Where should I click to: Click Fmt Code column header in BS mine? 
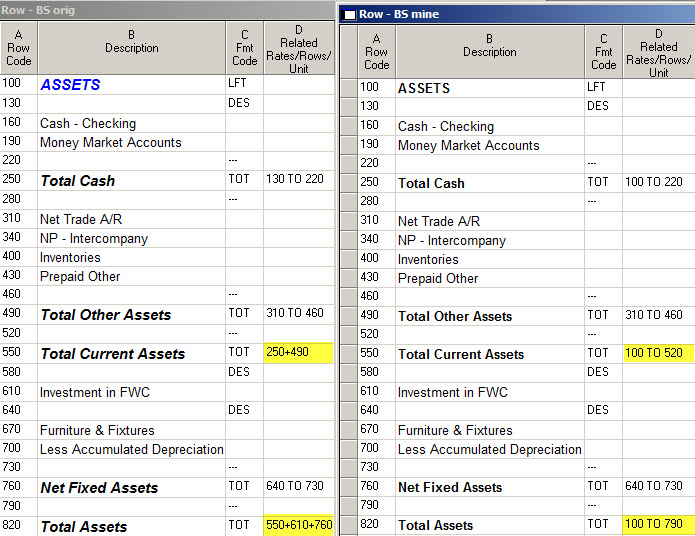click(604, 52)
